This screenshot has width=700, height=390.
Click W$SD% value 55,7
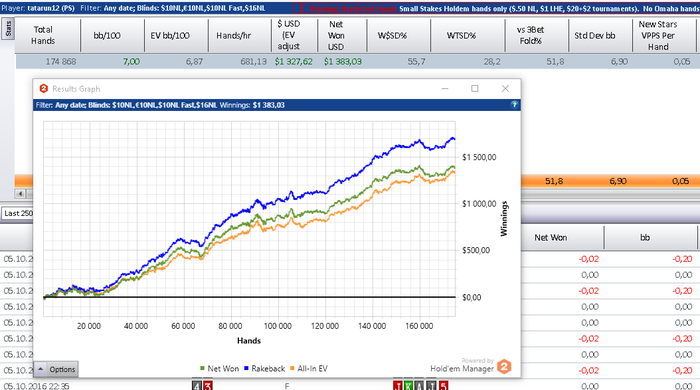coord(416,62)
